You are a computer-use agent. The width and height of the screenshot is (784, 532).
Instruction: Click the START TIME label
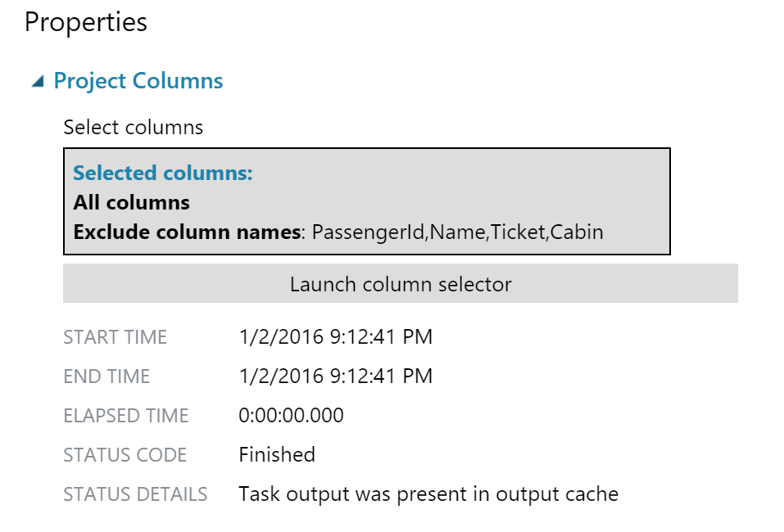pos(115,337)
